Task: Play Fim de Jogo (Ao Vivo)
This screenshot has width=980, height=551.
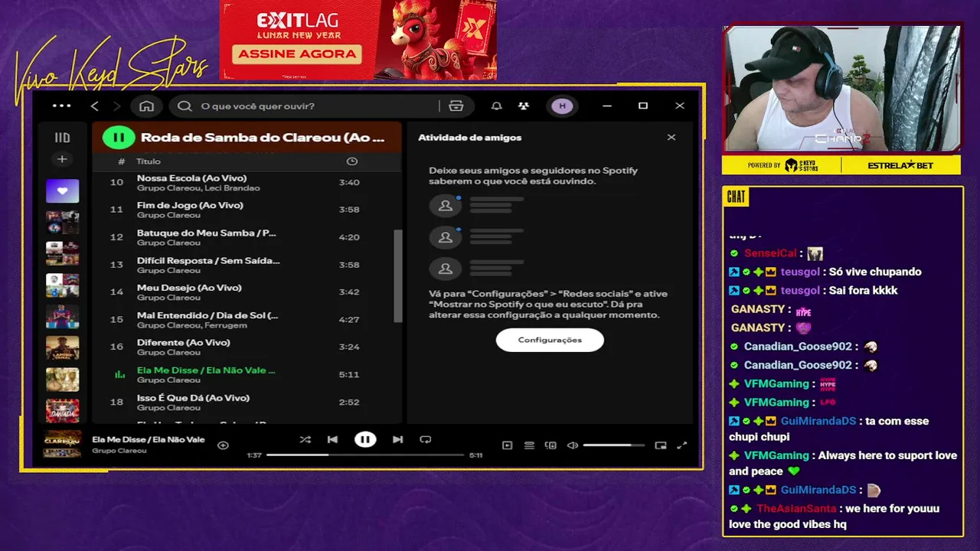Action: [247, 210]
